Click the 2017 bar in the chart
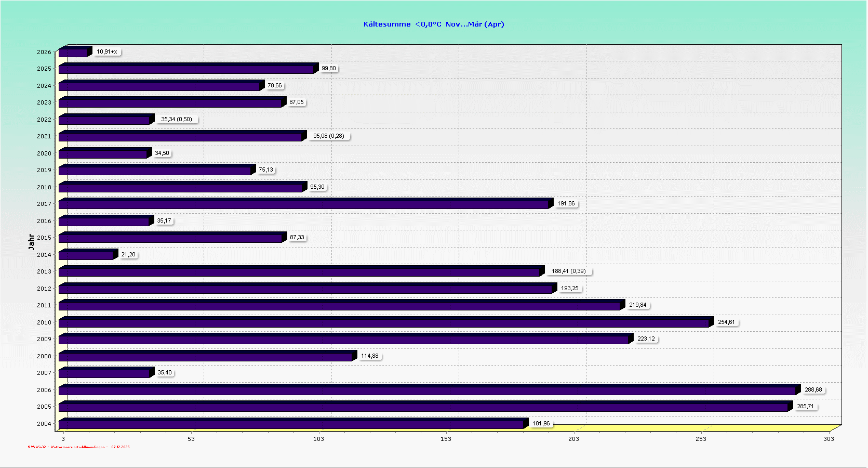868x468 pixels. (x=304, y=204)
